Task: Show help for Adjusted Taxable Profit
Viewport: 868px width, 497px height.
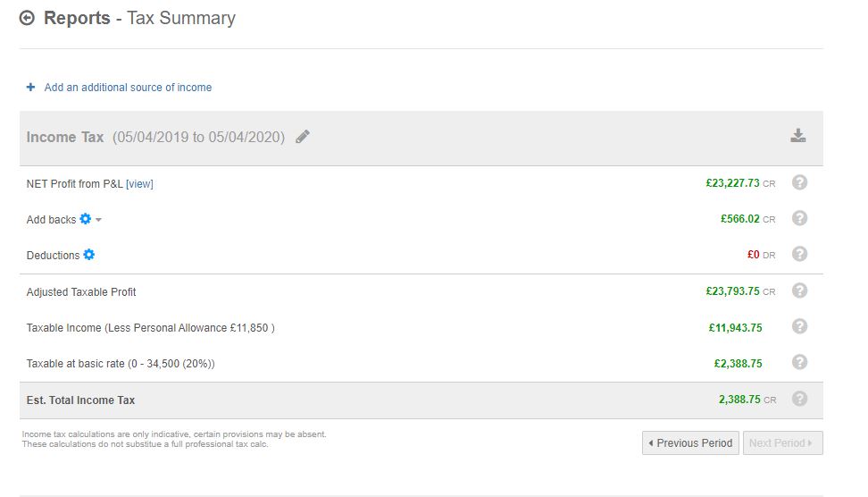Action: [x=799, y=291]
